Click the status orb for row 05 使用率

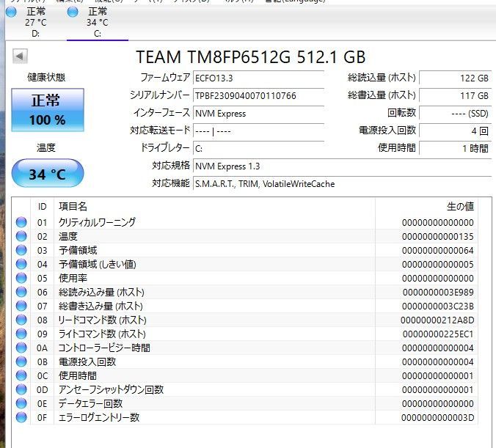click(21, 278)
